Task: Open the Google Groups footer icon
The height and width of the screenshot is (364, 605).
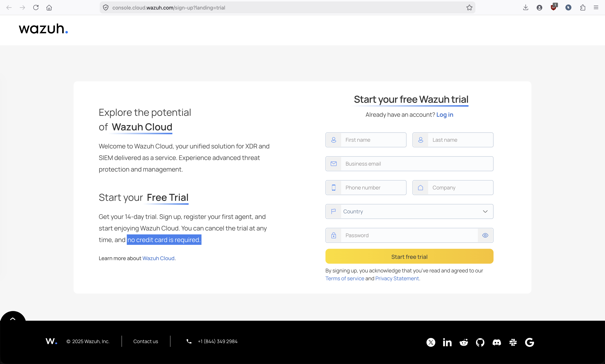Action: [x=529, y=342]
